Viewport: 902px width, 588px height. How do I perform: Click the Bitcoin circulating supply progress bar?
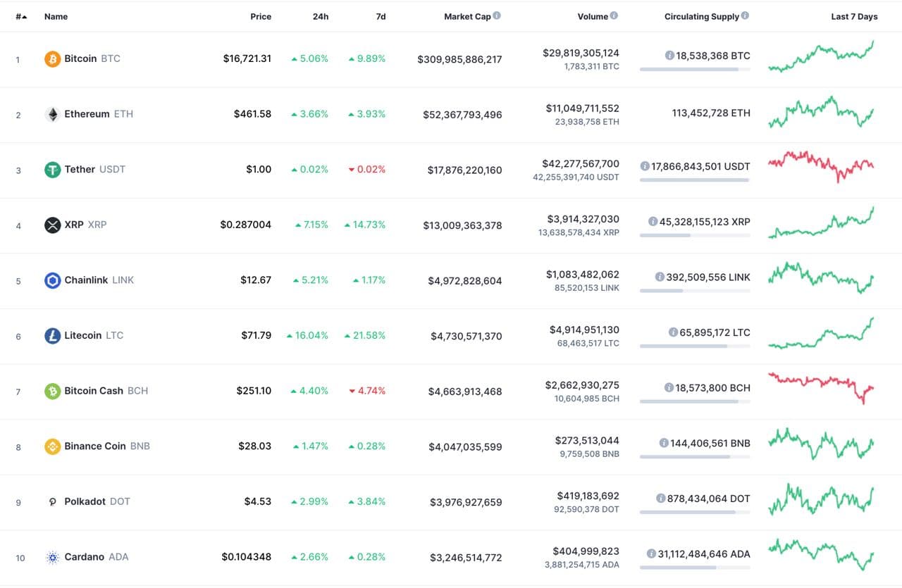pyautogui.click(x=695, y=69)
